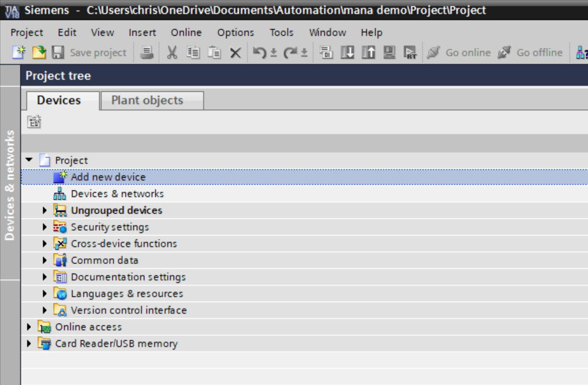Click the Add new device star icon
588x385 pixels.
pos(60,177)
